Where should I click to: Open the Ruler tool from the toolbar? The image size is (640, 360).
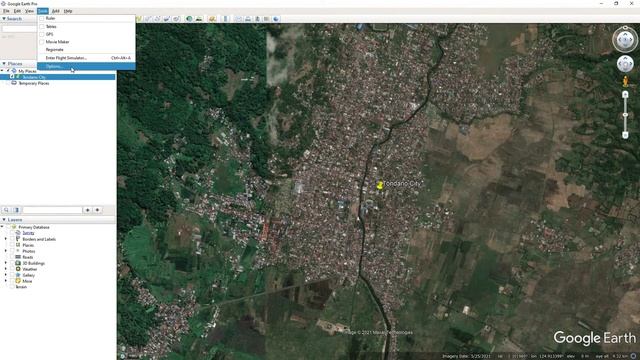coord(225,19)
